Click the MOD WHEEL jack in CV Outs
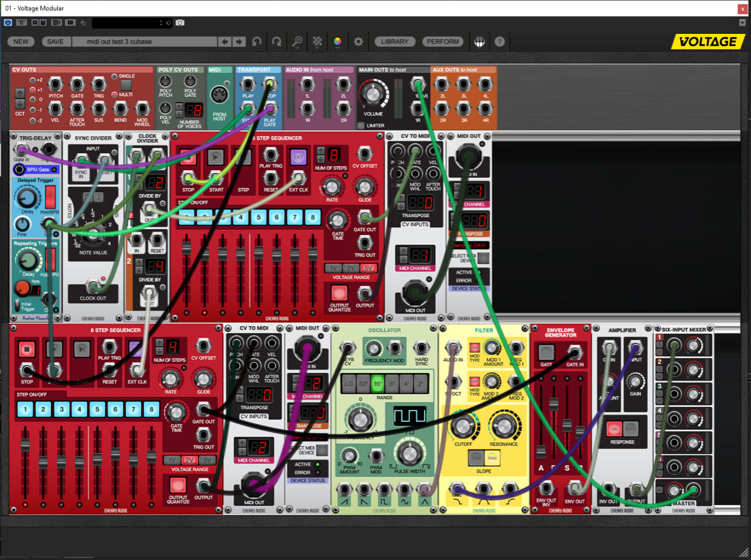The width and height of the screenshot is (751, 560). click(x=142, y=109)
